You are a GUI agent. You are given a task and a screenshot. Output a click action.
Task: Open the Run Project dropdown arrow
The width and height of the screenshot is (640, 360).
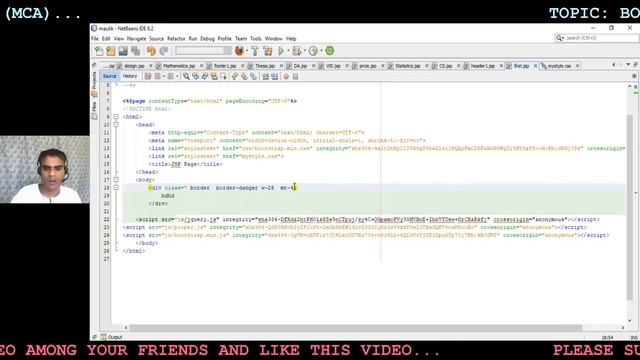(288, 51)
